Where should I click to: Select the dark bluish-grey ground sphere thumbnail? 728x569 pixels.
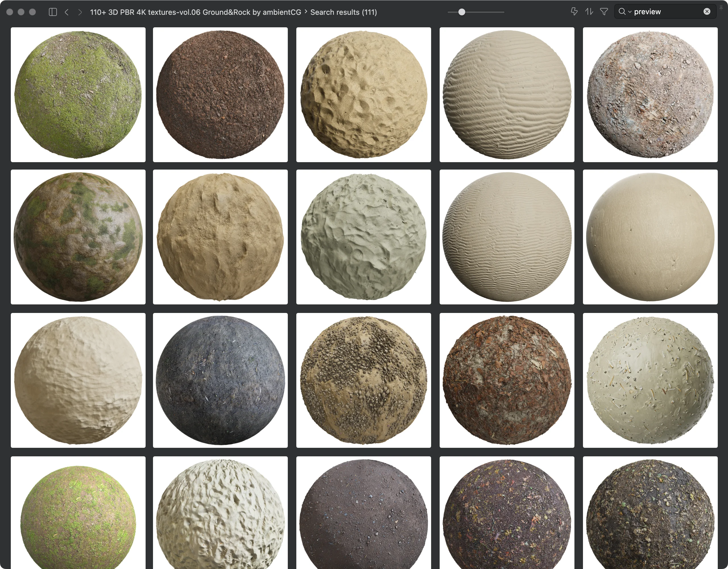point(220,380)
